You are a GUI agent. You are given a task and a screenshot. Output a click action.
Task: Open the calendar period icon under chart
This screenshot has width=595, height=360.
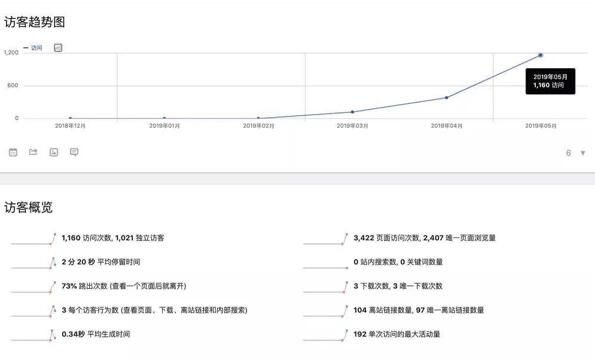[13, 152]
